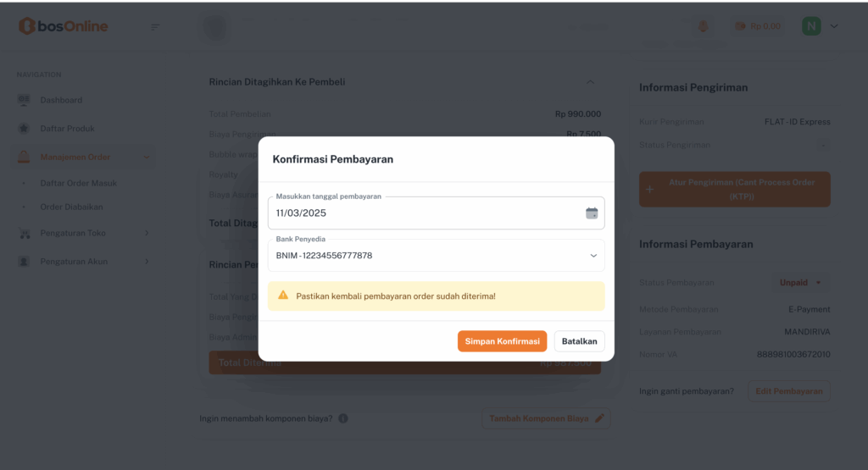Click the Pengaturan Toko store icon
This screenshot has width=868, height=470.
(24, 233)
